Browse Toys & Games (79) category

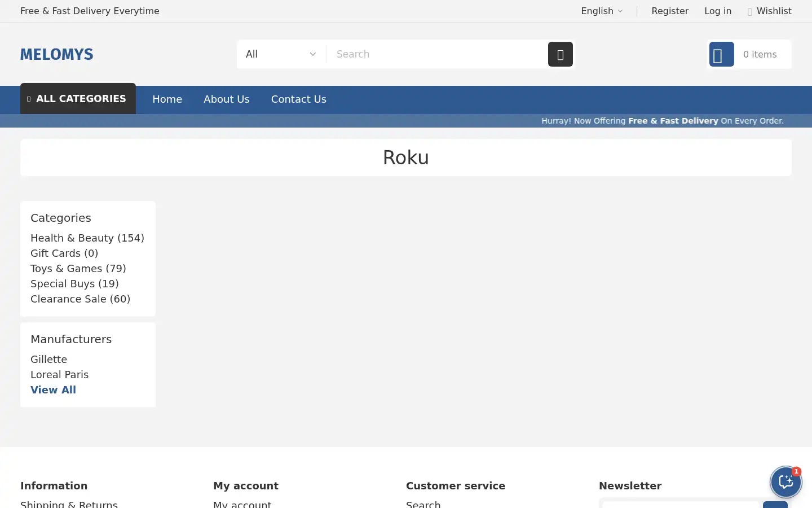(78, 269)
